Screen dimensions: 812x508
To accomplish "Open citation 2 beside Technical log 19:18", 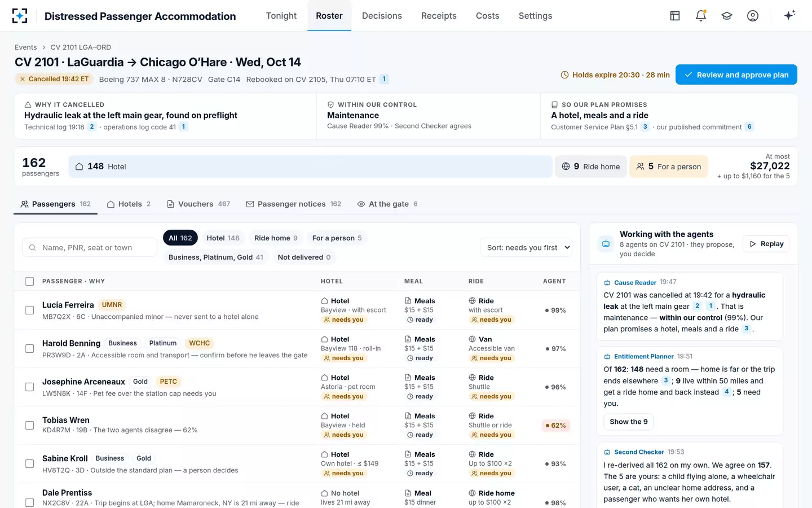I will point(92,126).
